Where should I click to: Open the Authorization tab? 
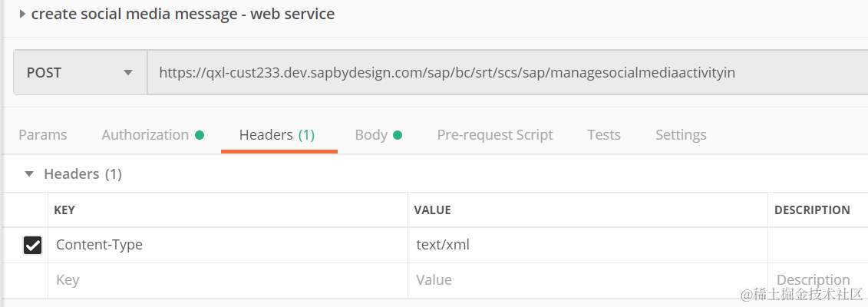[x=145, y=135]
